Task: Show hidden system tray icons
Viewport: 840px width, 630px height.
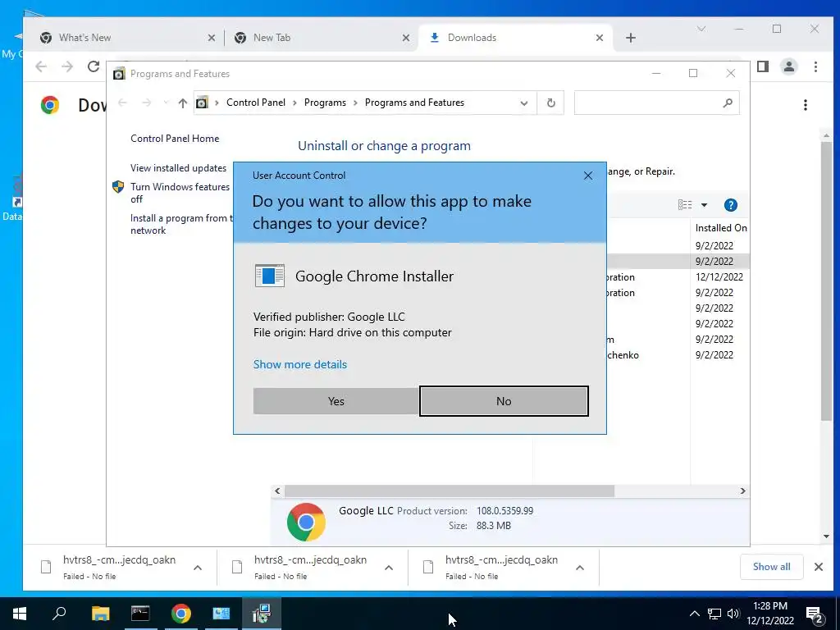Action: (x=694, y=614)
